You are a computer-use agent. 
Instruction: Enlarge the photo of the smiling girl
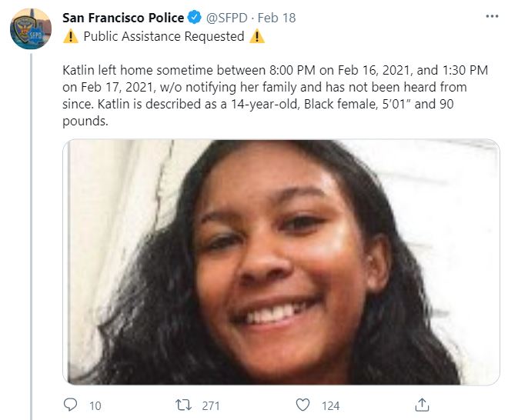point(281,262)
